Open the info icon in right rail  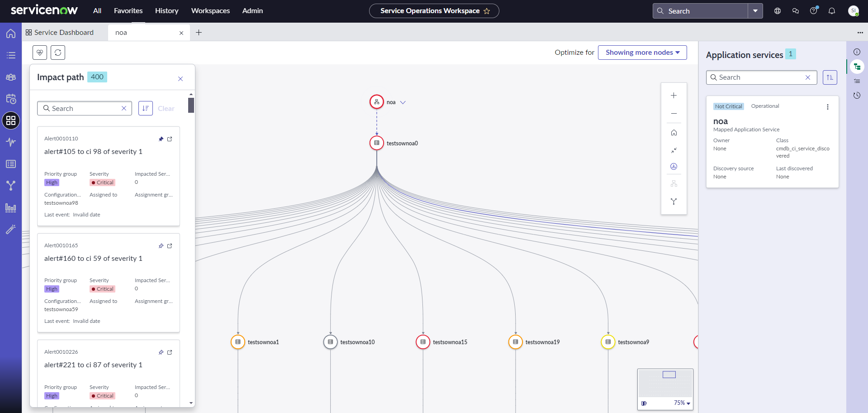[x=857, y=52]
